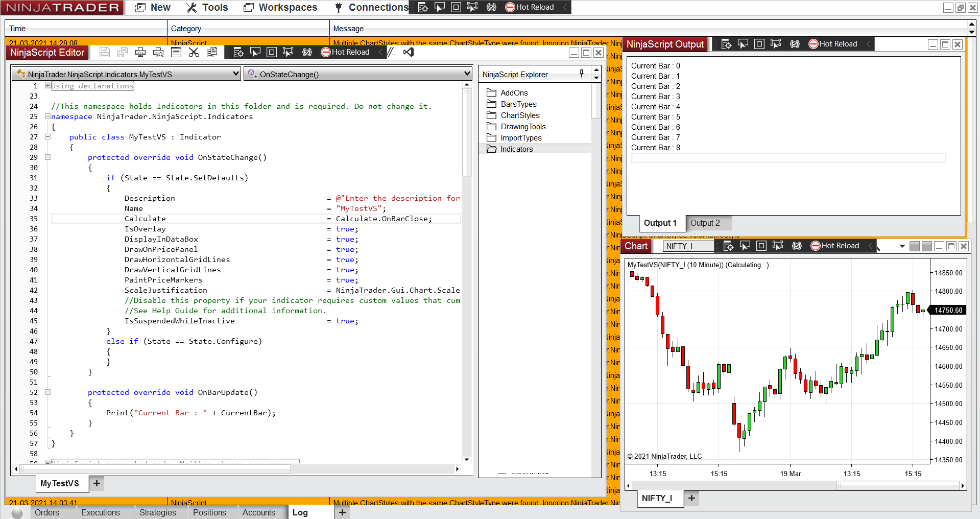Open the MyTestVS class selector dropdown

236,74
